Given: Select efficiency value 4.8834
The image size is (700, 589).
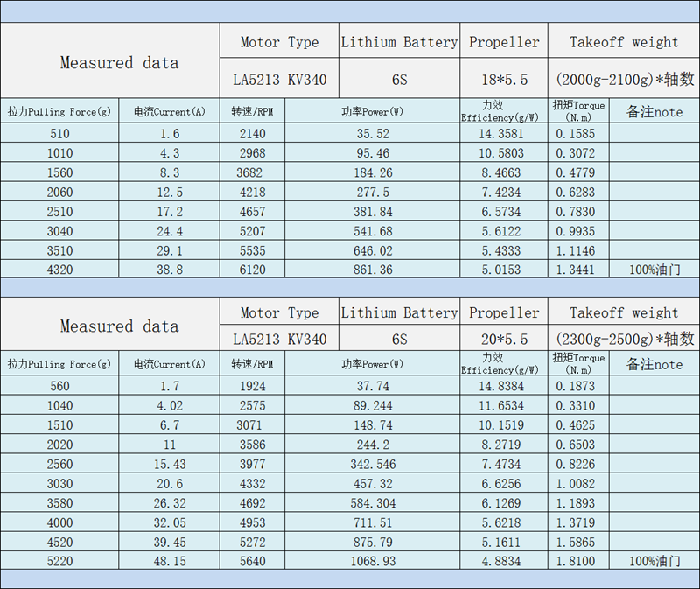Looking at the screenshot, I should (504, 561).
